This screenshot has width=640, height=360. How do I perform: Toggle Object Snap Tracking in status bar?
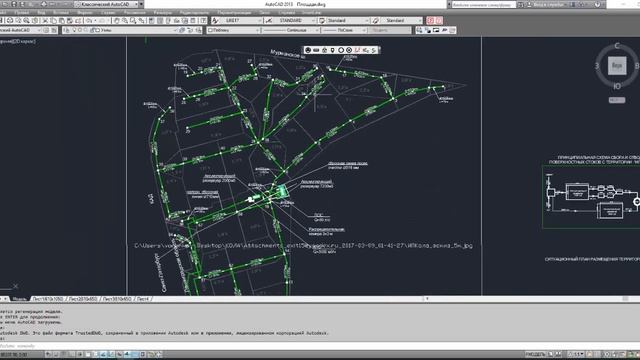103,354
